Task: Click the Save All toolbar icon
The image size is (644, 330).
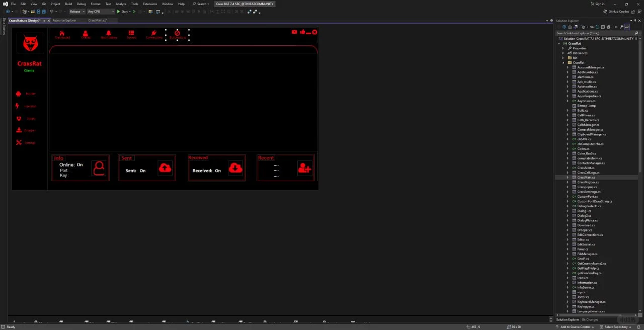Action: point(44,11)
